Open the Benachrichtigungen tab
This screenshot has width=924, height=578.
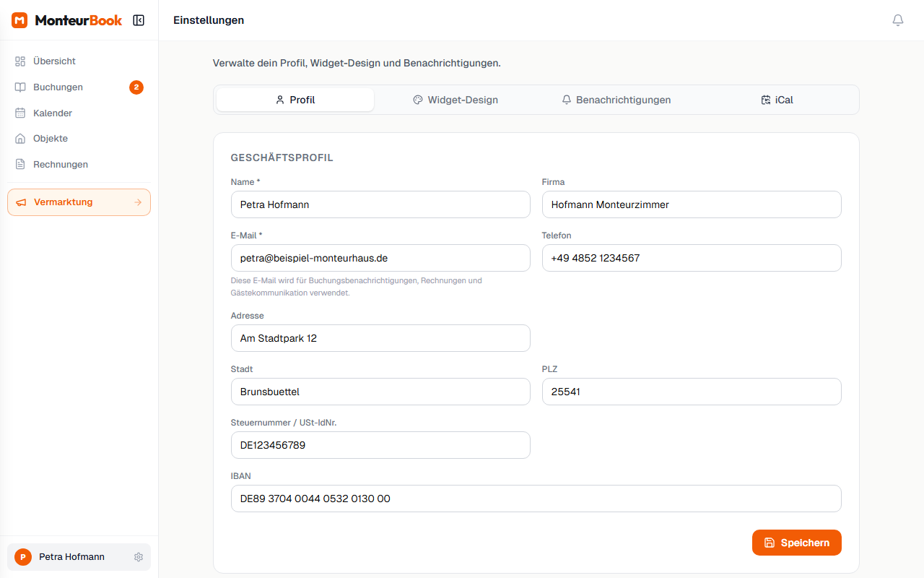click(x=616, y=100)
